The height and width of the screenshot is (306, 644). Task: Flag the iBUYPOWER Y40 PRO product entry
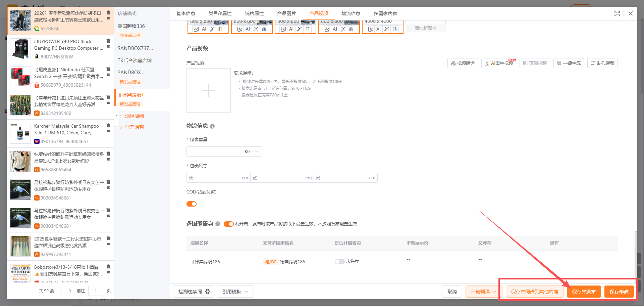(x=108, y=47)
